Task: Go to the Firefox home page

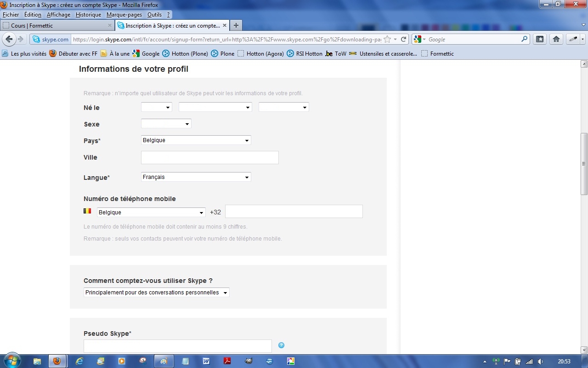Action: [x=556, y=40]
